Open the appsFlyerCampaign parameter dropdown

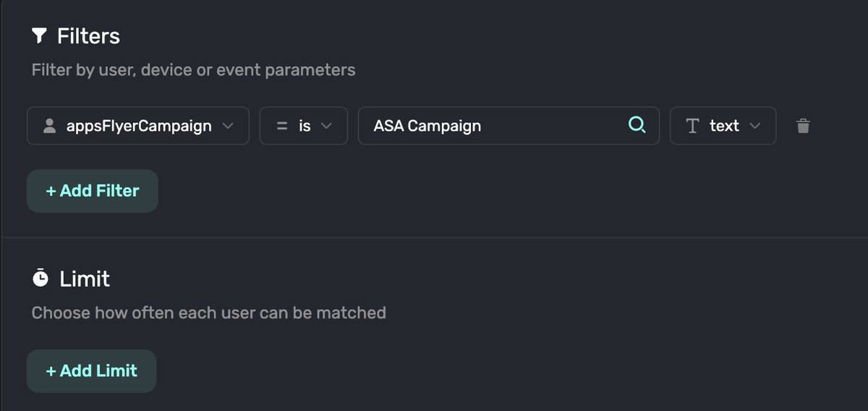click(138, 126)
